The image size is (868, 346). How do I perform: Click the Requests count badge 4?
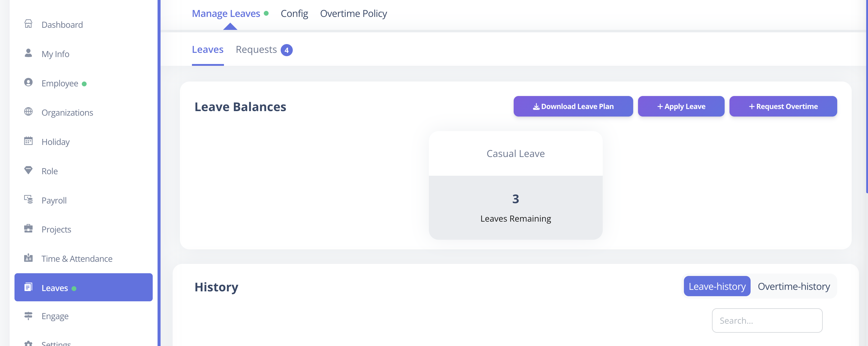(x=286, y=50)
